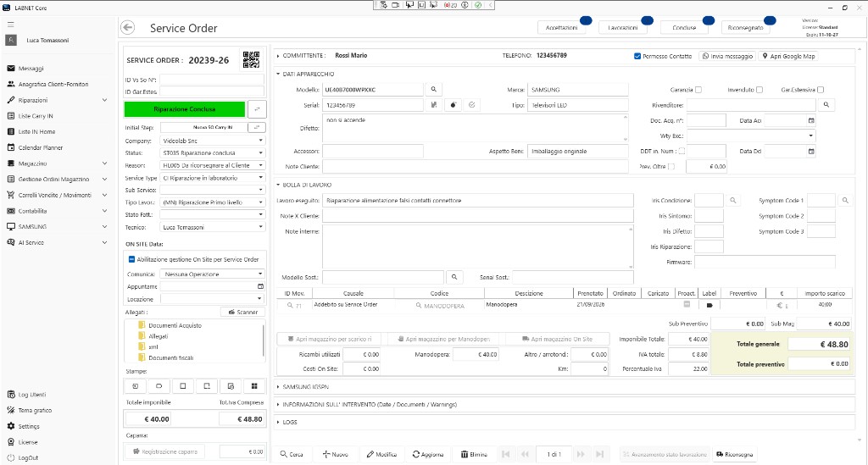Image resolution: width=868 pixels, height=465 pixels.
Task: Open Tema grafico in the sidebar
Action: tap(30, 410)
